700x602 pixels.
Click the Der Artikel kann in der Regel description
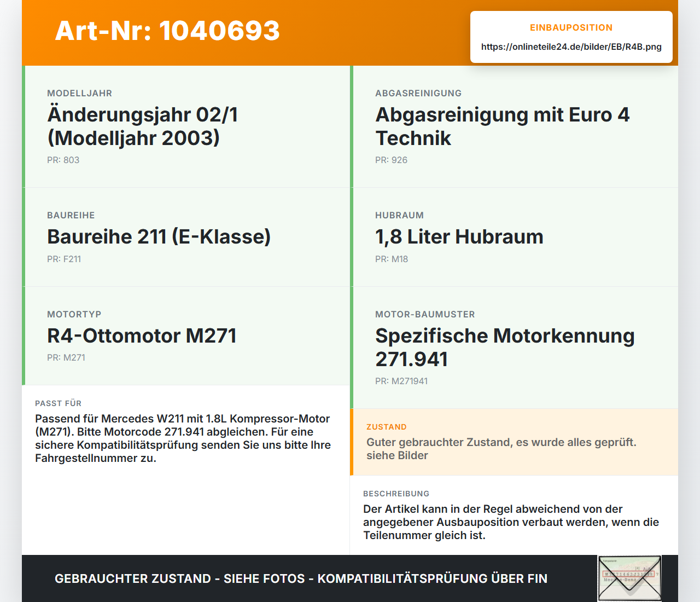pyautogui.click(x=511, y=522)
